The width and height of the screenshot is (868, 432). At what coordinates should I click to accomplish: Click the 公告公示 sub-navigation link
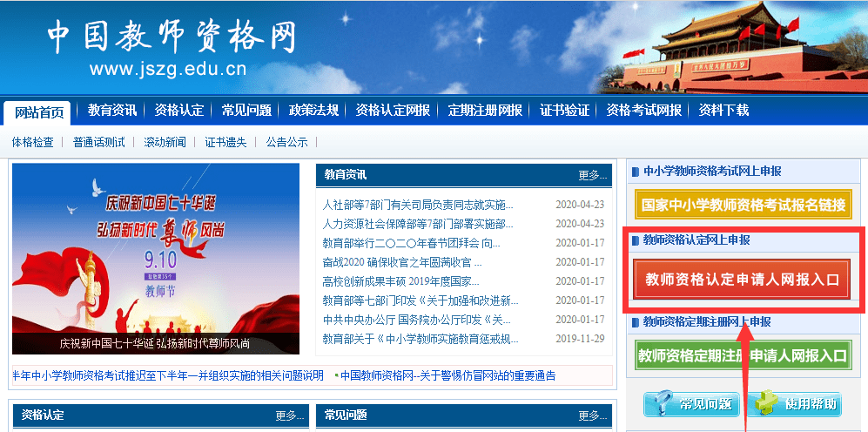(x=286, y=142)
